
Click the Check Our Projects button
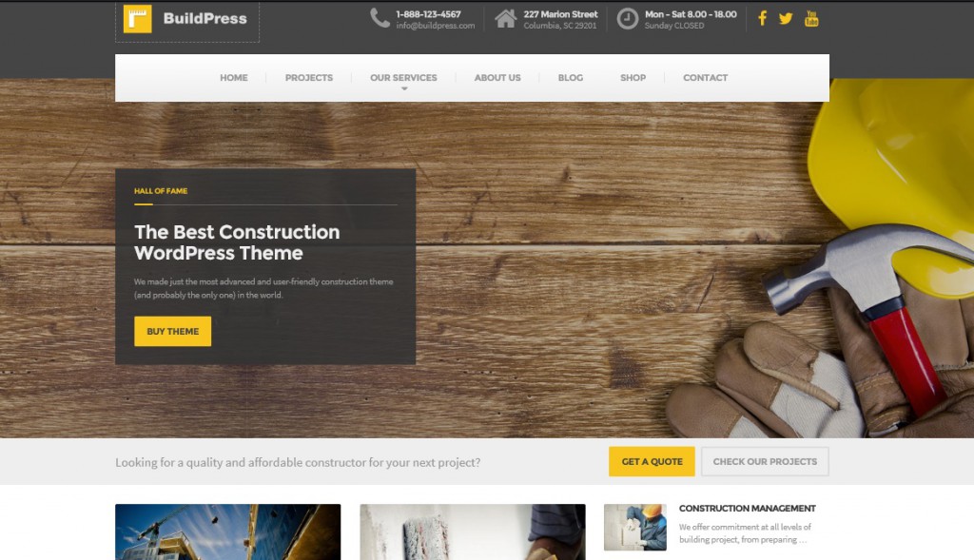765,461
